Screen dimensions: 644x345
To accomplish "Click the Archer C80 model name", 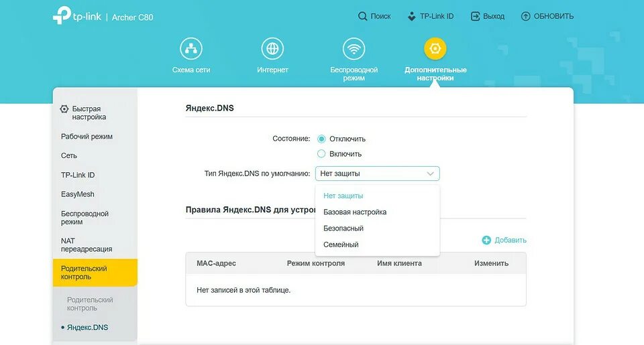I will tap(132, 17).
